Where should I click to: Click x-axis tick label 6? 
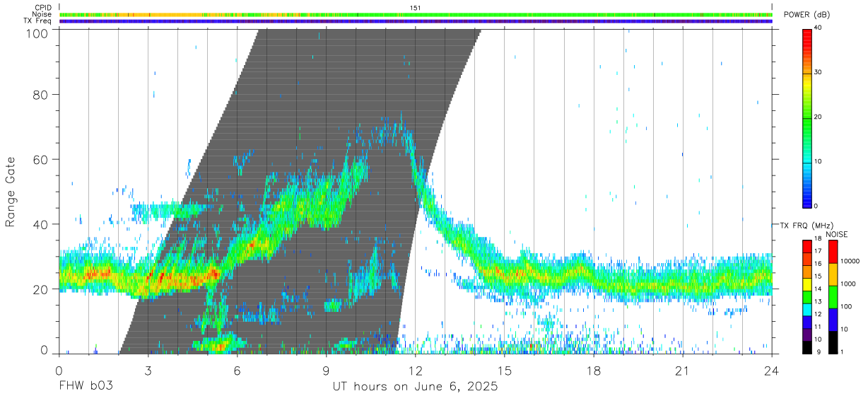coord(237,371)
